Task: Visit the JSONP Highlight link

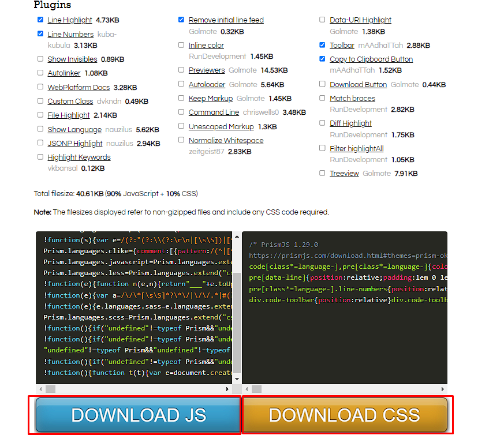Action: pyautogui.click(x=75, y=143)
